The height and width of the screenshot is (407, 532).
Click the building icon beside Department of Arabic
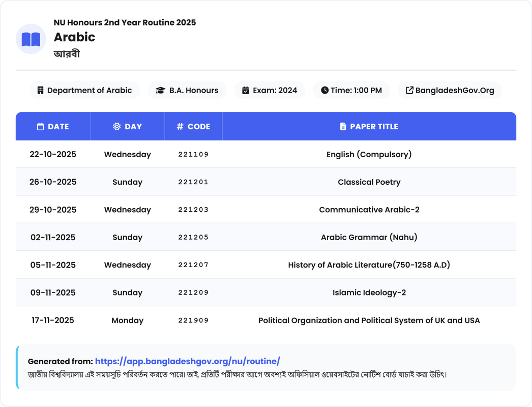[x=40, y=90]
